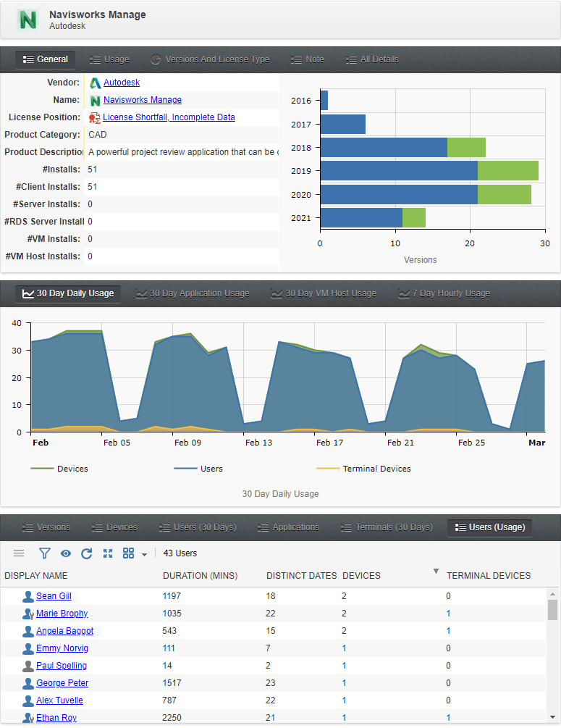
Task: Open Paul Spelling user link
Action: click(x=62, y=666)
